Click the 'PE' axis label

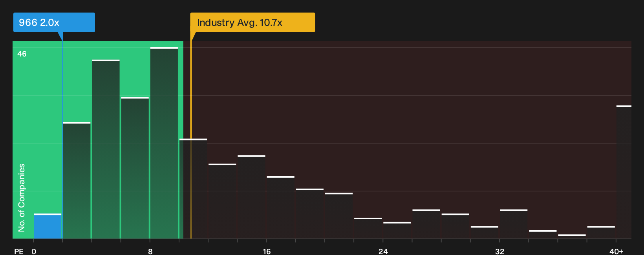(19, 251)
